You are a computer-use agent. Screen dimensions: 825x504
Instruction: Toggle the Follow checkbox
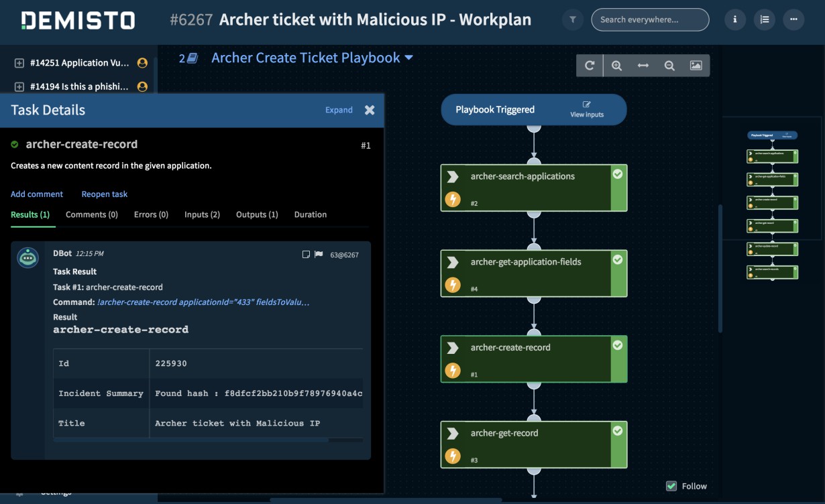tap(671, 486)
